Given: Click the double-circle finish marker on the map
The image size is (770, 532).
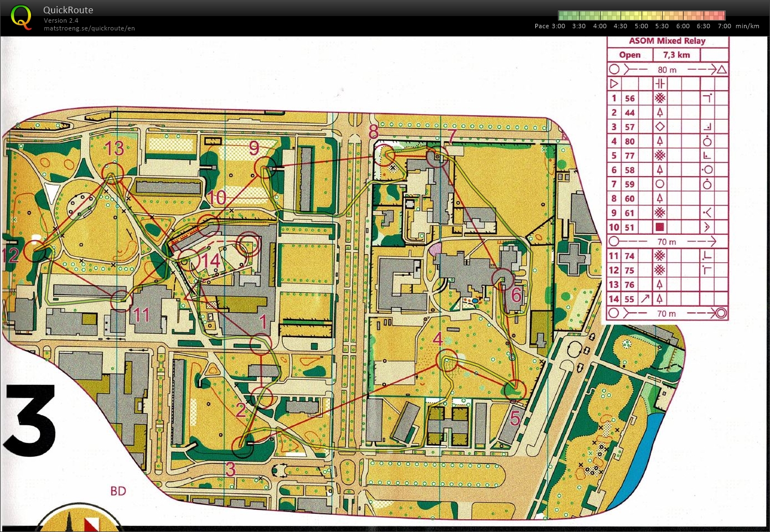Looking at the screenshot, I should (x=248, y=245).
